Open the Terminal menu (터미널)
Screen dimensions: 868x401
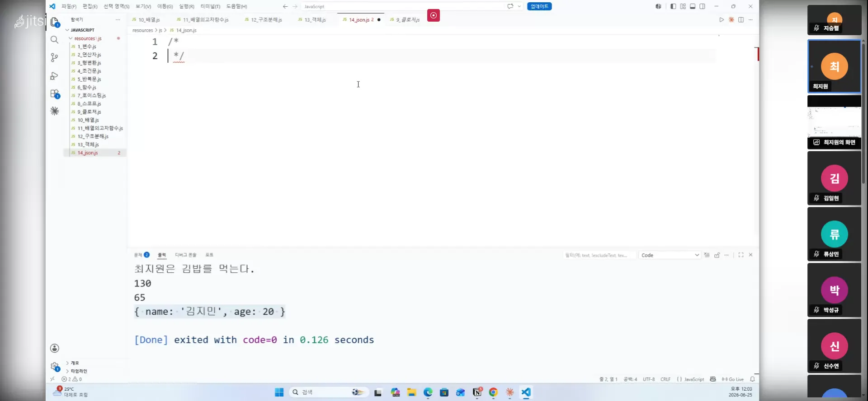coord(210,6)
